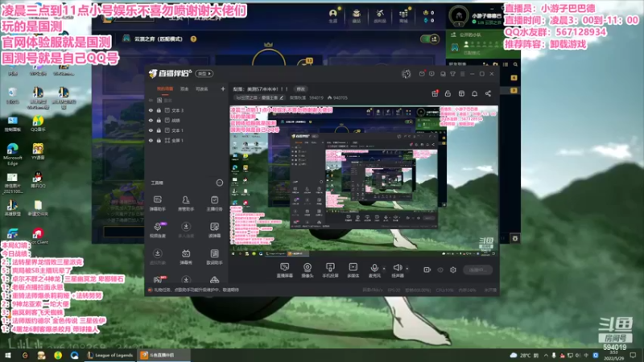Open the 读弹幕 tool
Viewport: 644px width, 362px height.
214,230
